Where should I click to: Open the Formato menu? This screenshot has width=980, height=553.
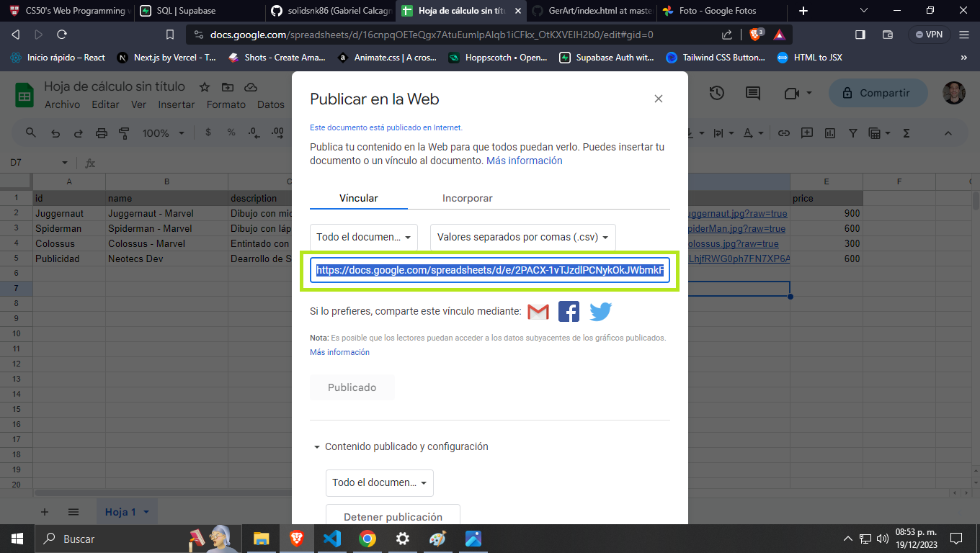[x=226, y=104]
